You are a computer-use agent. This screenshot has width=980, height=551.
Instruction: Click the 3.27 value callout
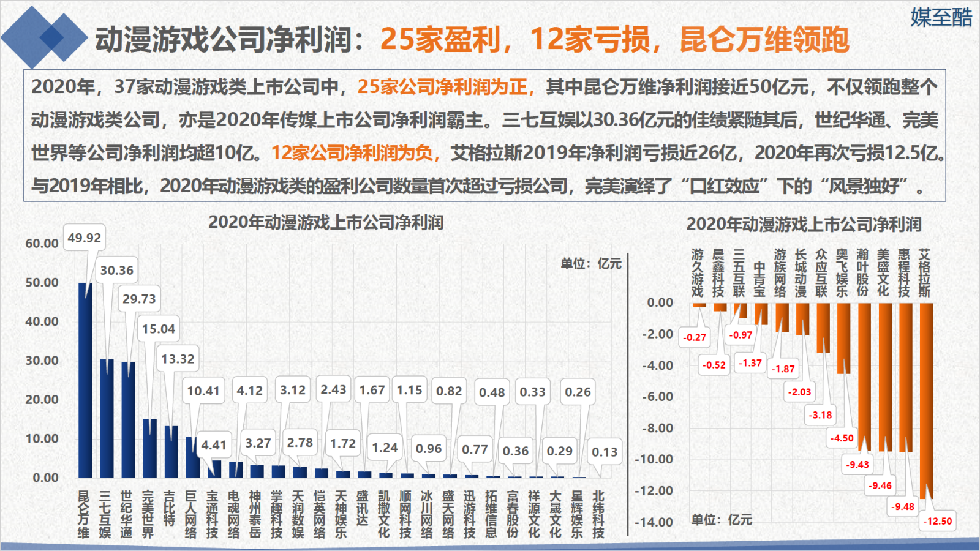(258, 443)
